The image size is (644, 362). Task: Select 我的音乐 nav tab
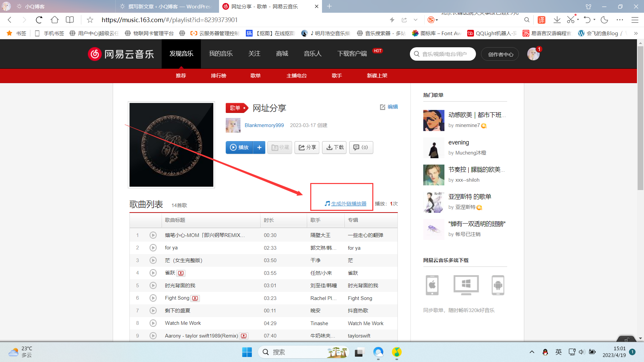(221, 54)
